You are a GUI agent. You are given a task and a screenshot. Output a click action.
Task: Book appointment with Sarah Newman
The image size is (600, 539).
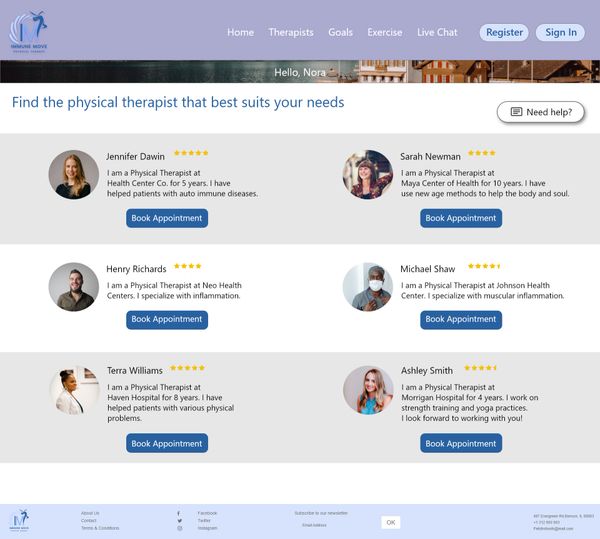(x=461, y=218)
